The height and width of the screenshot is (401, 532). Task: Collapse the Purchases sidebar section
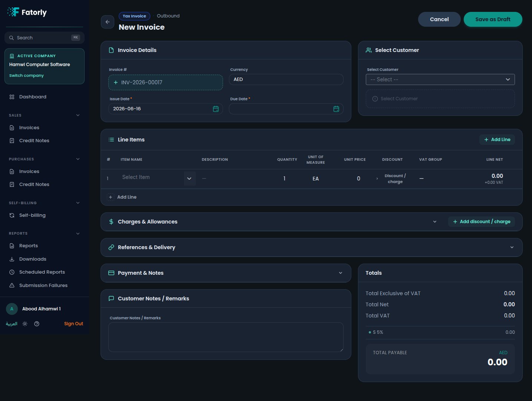(x=78, y=159)
